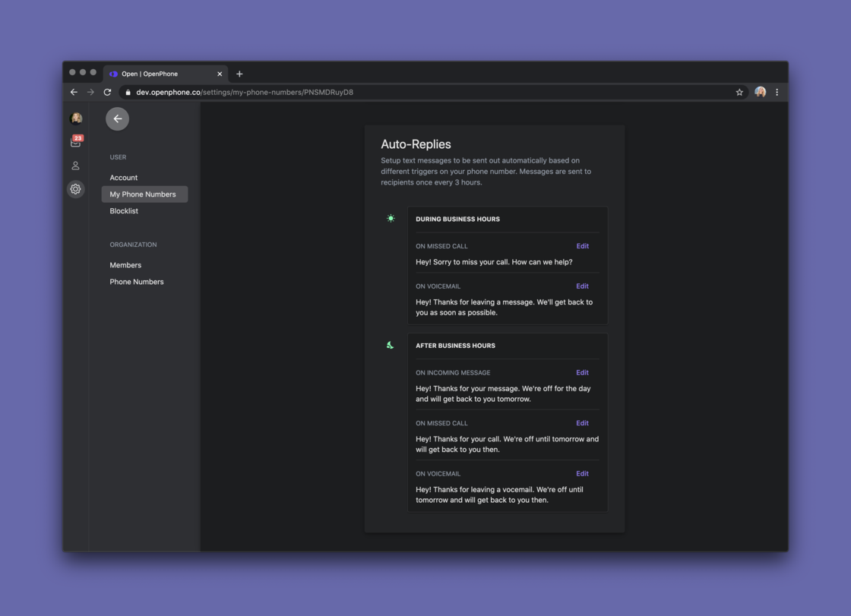Select My Phone Numbers in sidebar
The height and width of the screenshot is (616, 851).
tap(144, 194)
